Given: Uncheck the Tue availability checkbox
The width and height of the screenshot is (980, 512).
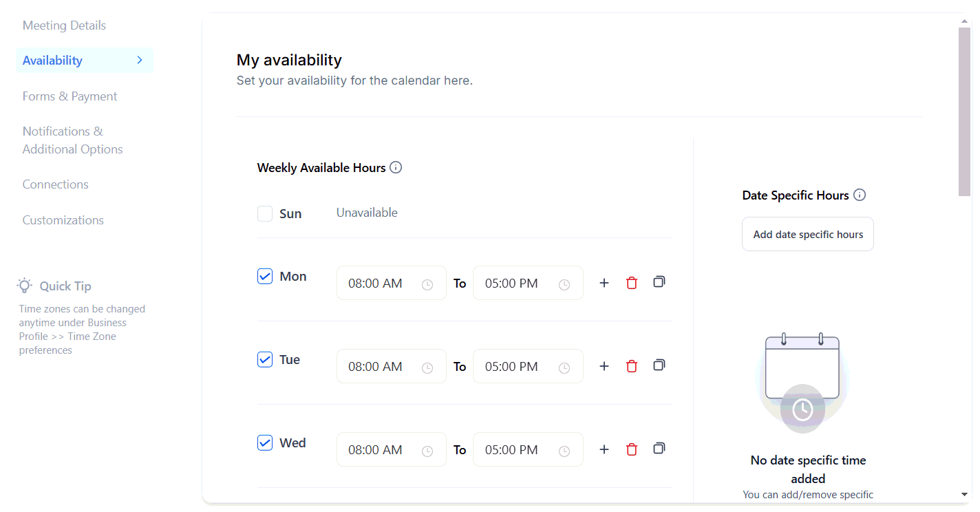Looking at the screenshot, I should coord(265,360).
